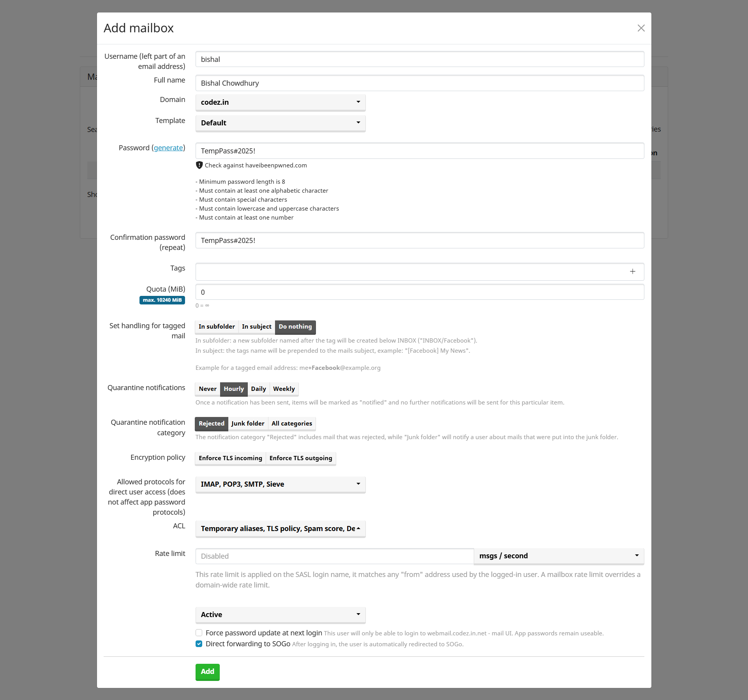This screenshot has height=700, width=748.
Task: Select In subfolder tagged mail handling
Action: click(x=217, y=327)
